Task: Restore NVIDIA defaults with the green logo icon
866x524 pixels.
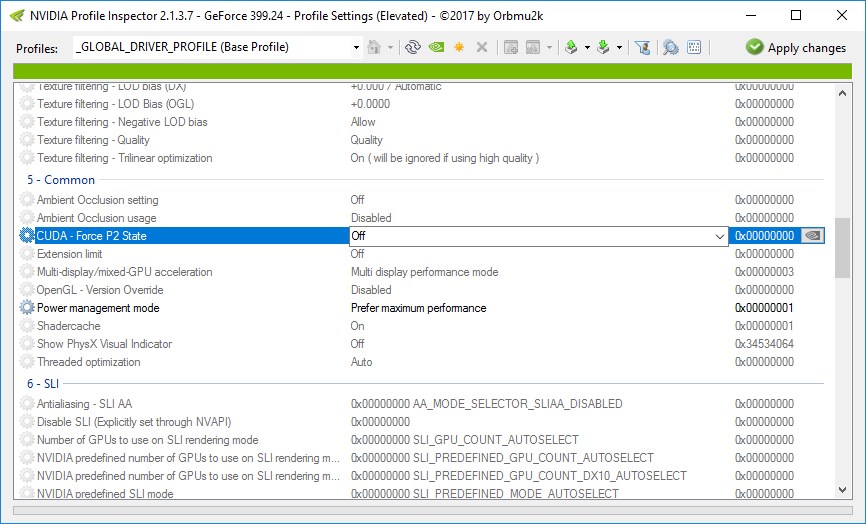Action: coord(436,47)
